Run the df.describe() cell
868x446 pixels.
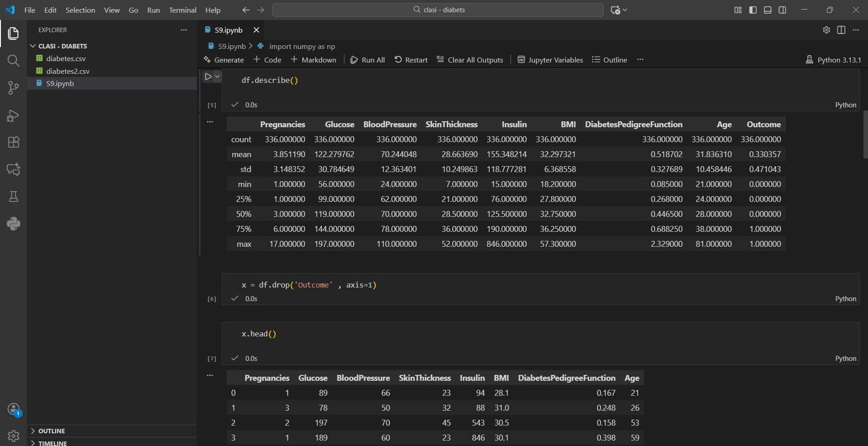pos(208,77)
